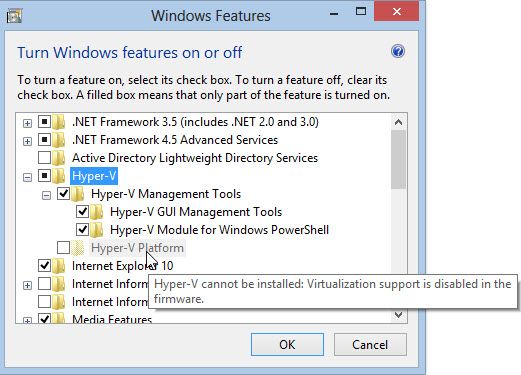
Task: Click the Cancel button
Action: click(x=370, y=344)
